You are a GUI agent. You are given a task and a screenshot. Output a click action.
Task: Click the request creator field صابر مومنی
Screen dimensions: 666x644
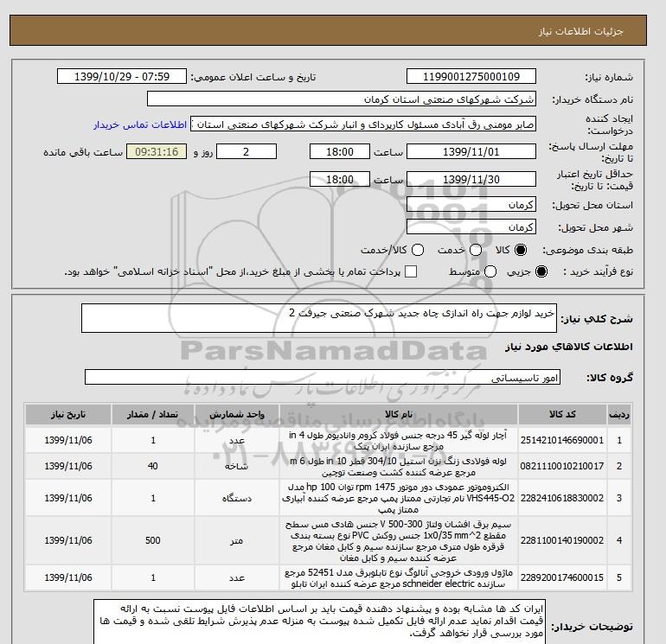(x=363, y=124)
